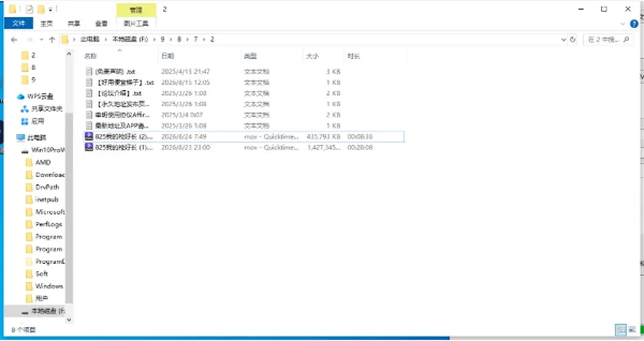Open the Help question mark icon
This screenshot has height=341, width=644.
634,24
